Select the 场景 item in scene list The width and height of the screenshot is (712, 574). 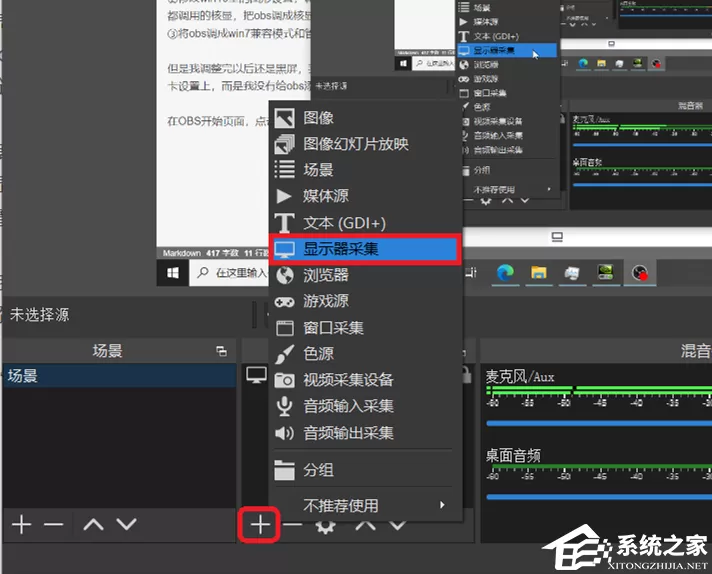(119, 376)
